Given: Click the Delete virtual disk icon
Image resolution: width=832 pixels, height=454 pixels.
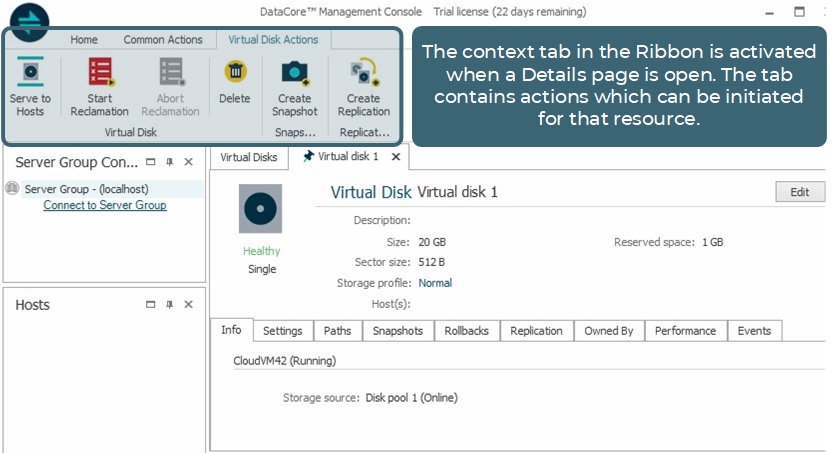Looking at the screenshot, I should coord(234,73).
